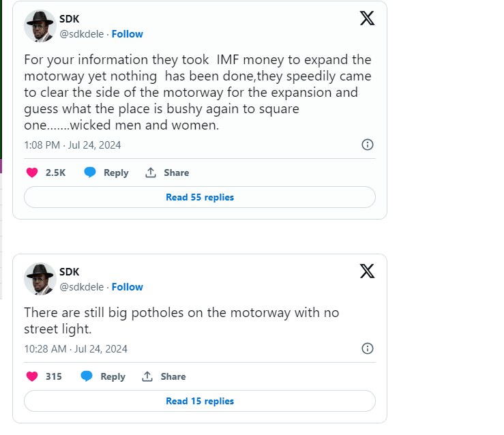This screenshot has width=504, height=435.
Task: Like the potholes tweet via heart icon
Action: [31, 376]
